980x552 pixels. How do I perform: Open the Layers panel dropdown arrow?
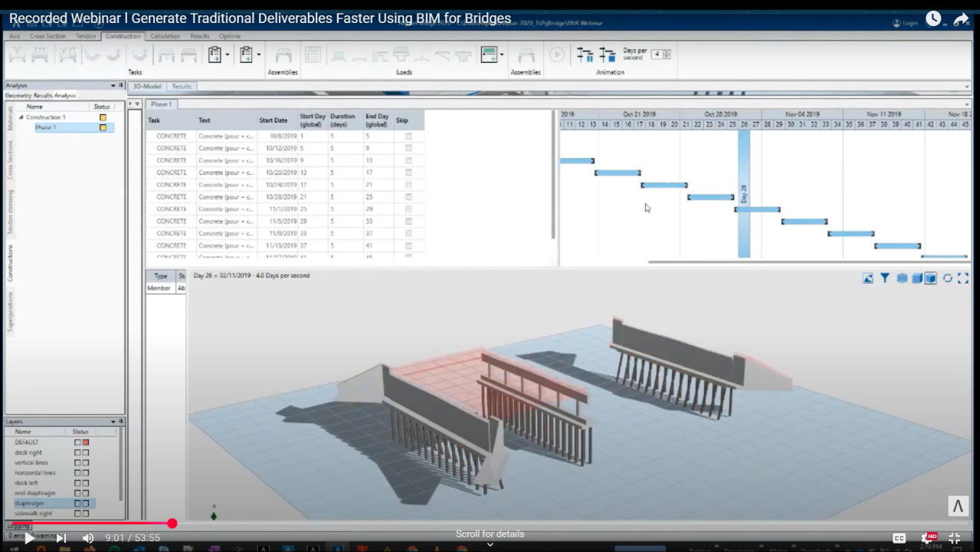[x=113, y=422]
